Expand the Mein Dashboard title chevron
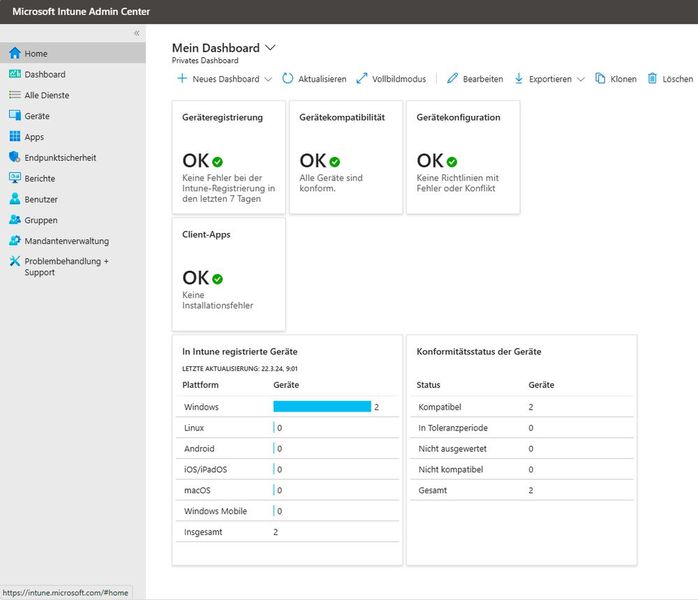Viewport: 698px width, 600px height. [270, 47]
